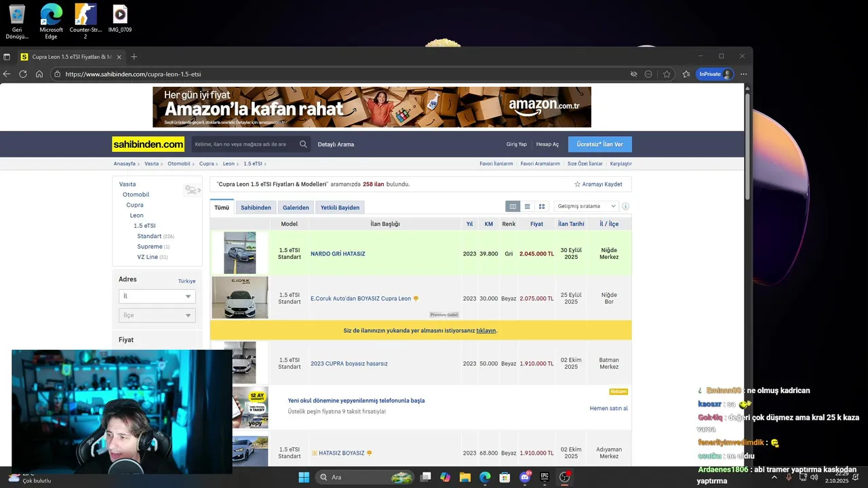Open a new browser tab

point(134,57)
